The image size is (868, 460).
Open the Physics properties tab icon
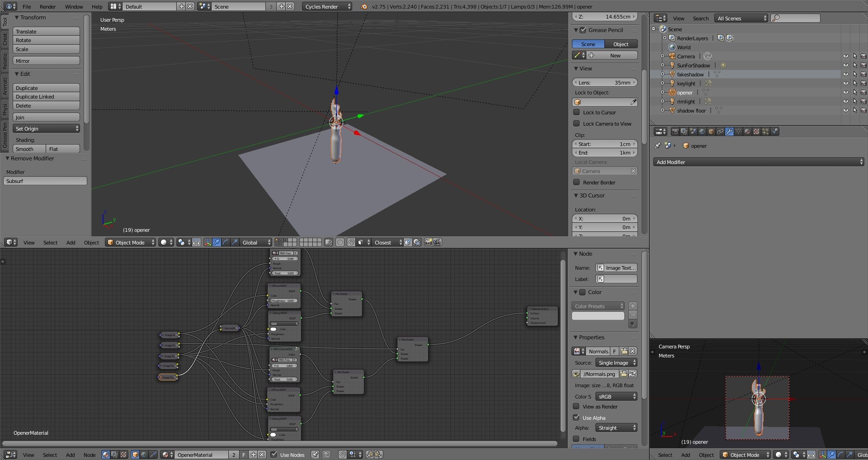(775, 131)
